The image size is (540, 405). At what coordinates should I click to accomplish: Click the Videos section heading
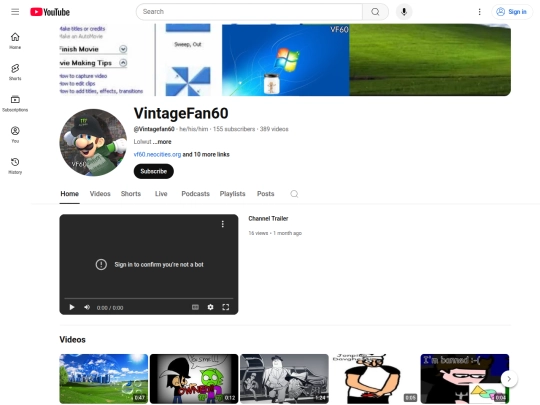pyautogui.click(x=73, y=340)
